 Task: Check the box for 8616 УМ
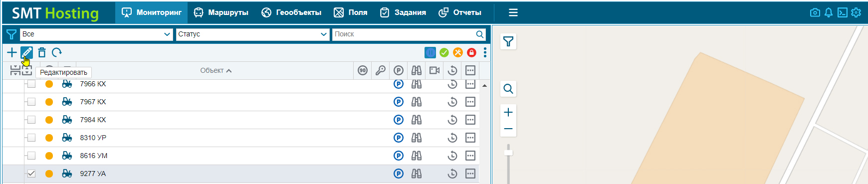point(31,156)
